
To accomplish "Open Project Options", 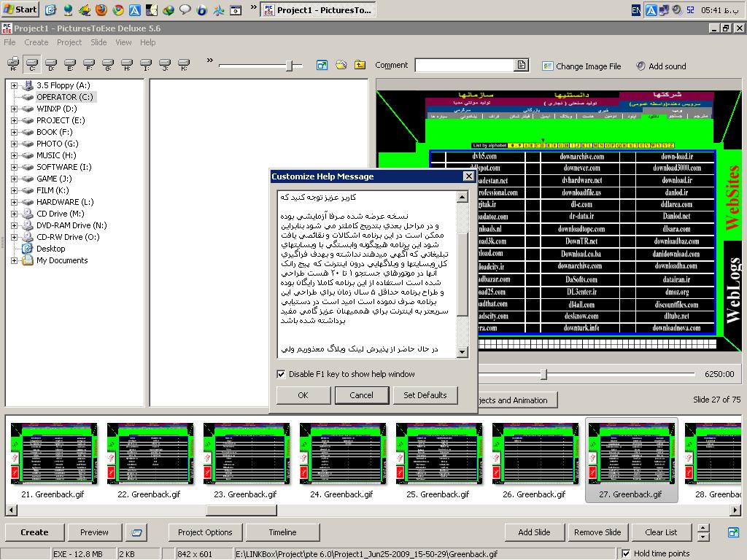I will pyautogui.click(x=205, y=532).
